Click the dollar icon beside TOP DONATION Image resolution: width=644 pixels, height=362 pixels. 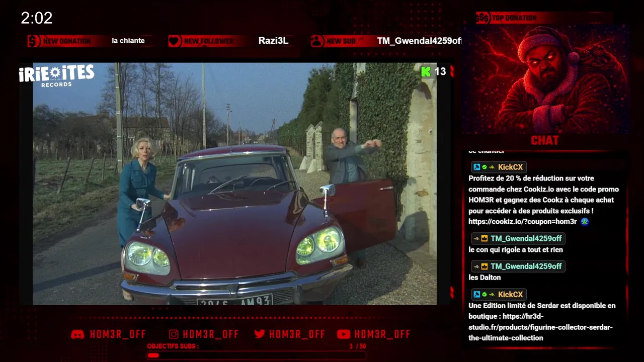point(483,18)
